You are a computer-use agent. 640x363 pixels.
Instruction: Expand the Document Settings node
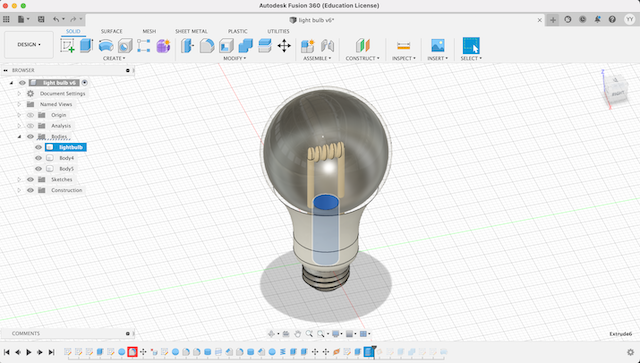(x=19, y=94)
